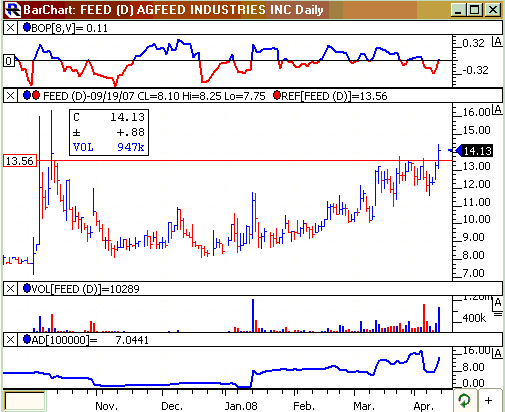Click the 400k volume axis label
This screenshot has width=505, height=412.
(474, 318)
